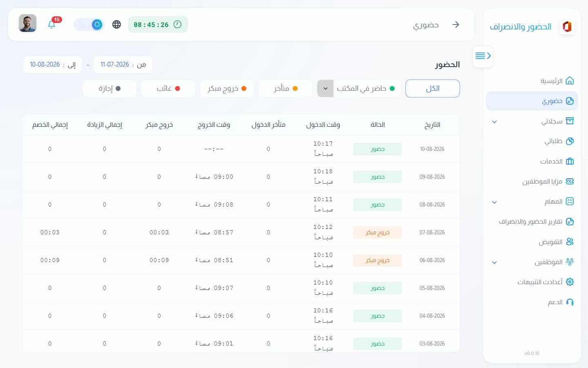Viewport: 588px width, 368px height.
Task: Click the من start date field
Action: [x=123, y=65]
